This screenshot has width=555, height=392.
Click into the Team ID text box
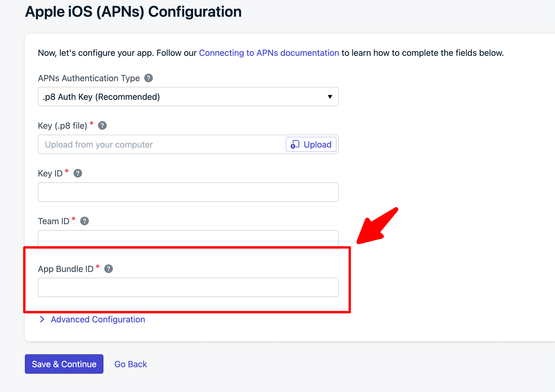click(x=188, y=239)
